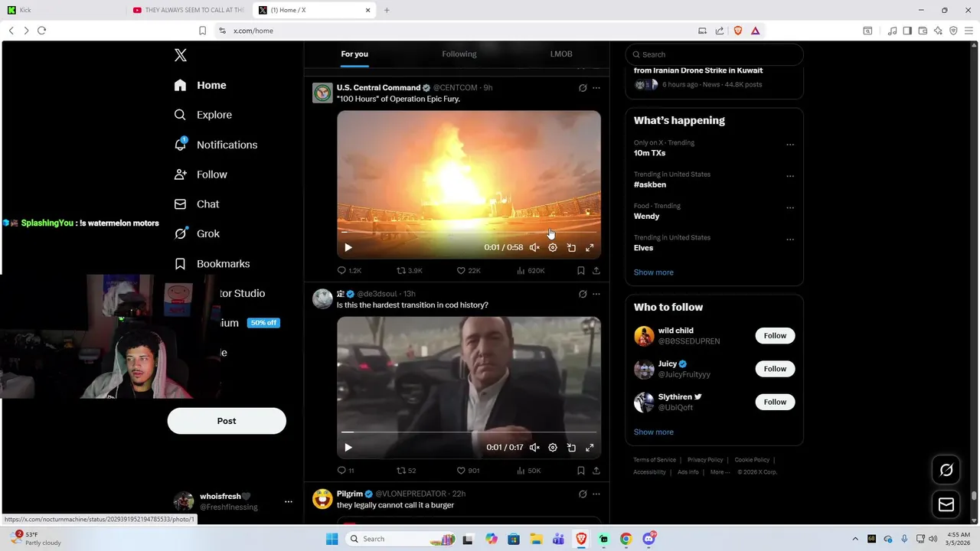Image resolution: width=980 pixels, height=551 pixels.
Task: Play the CENTCOM Operation Epic Fury video
Action: click(348, 247)
